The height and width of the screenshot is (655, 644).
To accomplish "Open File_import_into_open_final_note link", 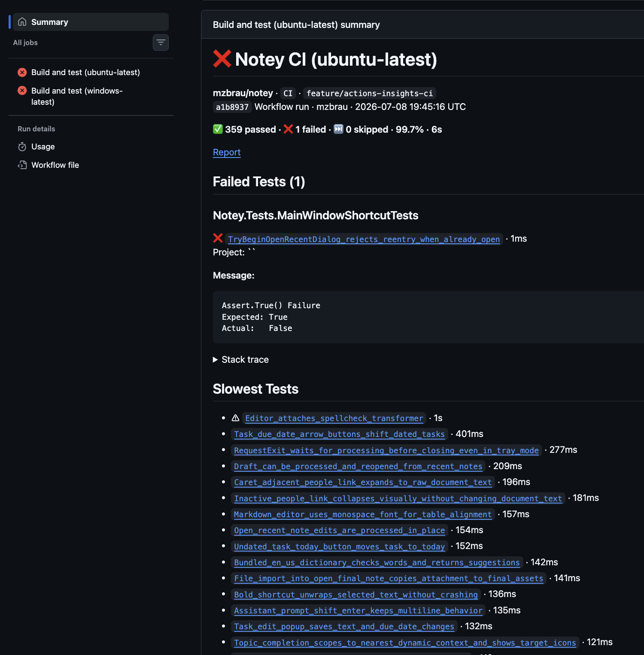I will click(x=389, y=579).
